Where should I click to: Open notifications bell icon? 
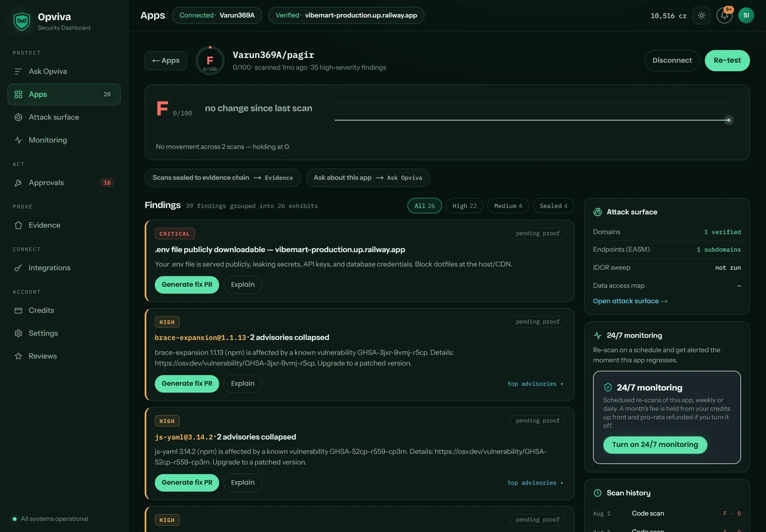click(x=724, y=15)
